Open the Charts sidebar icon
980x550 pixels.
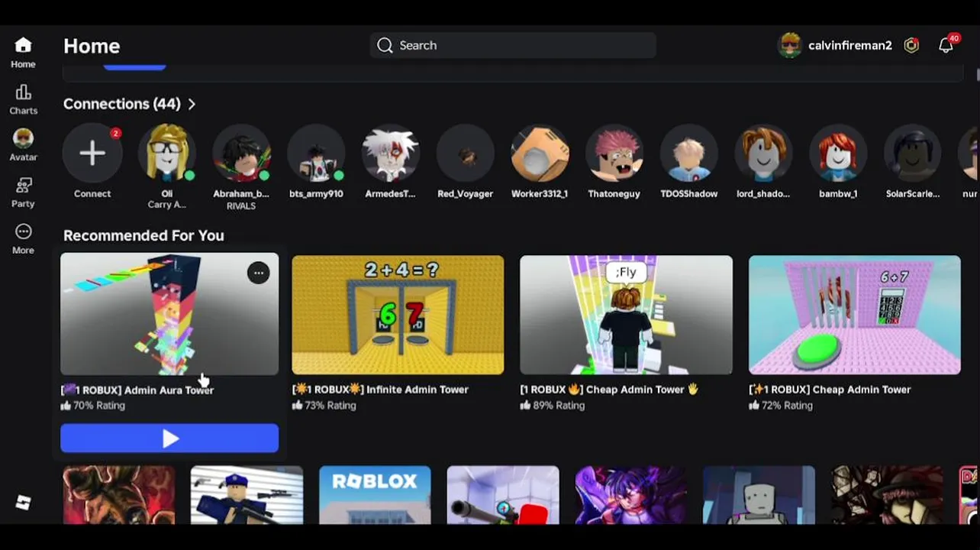coord(23,99)
